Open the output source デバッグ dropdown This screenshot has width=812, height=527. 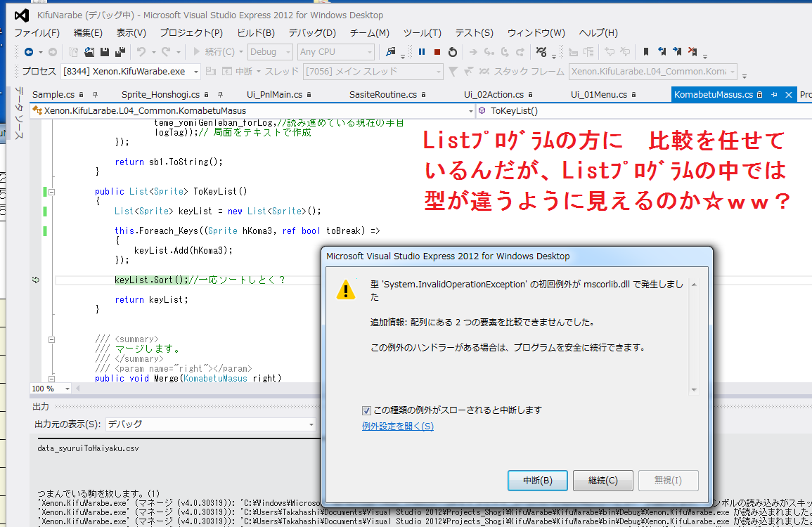pyautogui.click(x=211, y=424)
